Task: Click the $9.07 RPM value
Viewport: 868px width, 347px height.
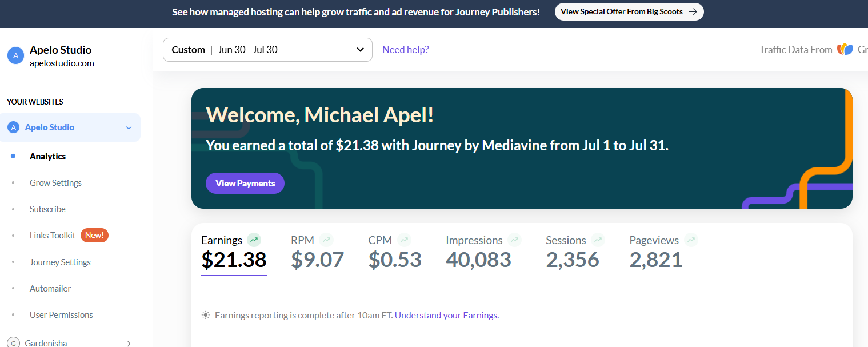Action: point(317,260)
